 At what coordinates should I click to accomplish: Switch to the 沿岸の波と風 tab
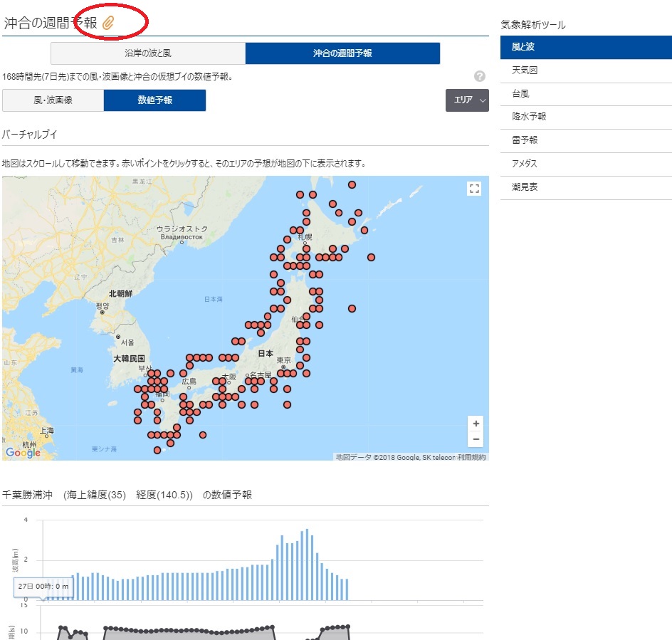click(148, 53)
